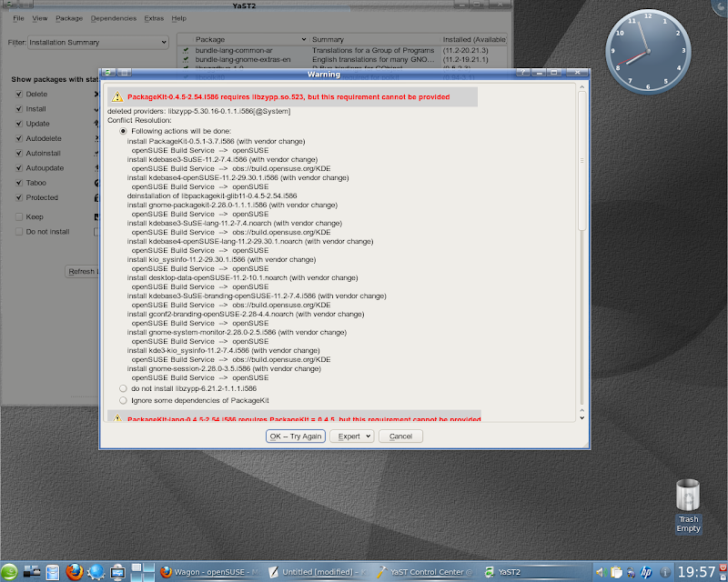Image resolution: width=728 pixels, height=582 pixels.
Task: Click the status icon of bundle-lang-gnome-extras-en row
Action: (186, 59)
